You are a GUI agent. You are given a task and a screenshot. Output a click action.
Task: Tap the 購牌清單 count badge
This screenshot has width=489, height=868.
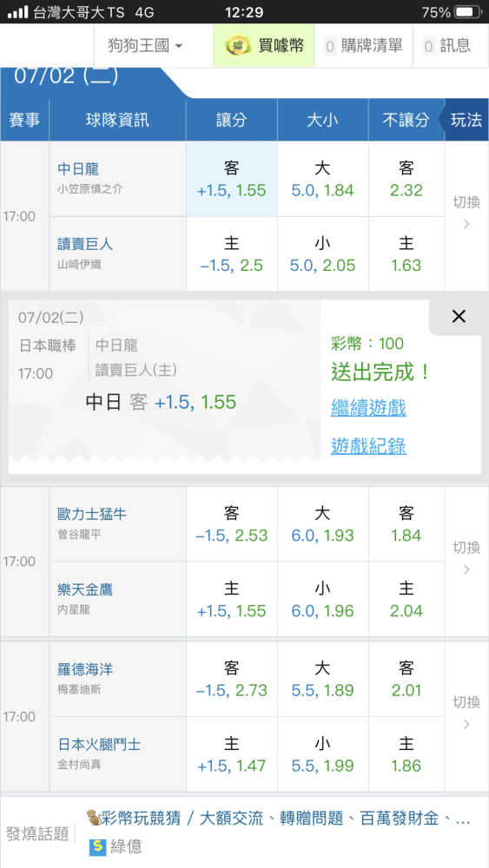331,46
